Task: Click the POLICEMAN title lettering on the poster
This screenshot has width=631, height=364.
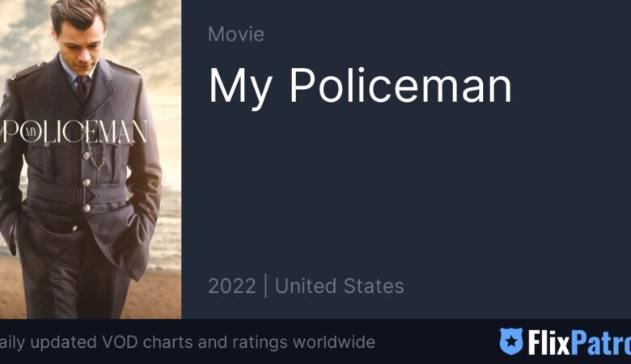Action: click(x=75, y=132)
